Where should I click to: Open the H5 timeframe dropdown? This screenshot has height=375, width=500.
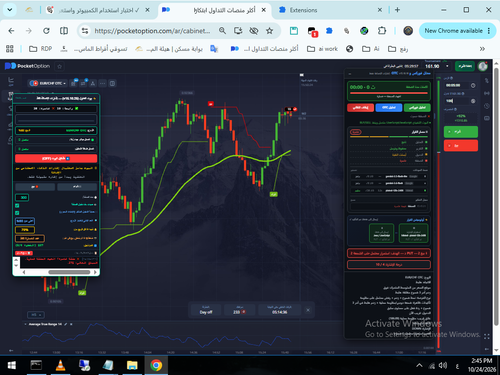(x=36, y=315)
